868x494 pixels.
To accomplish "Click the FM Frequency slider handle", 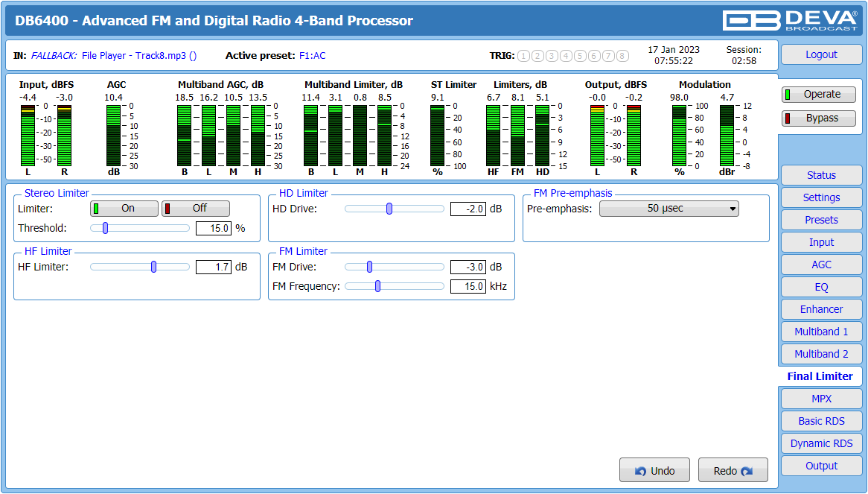I will point(377,286).
